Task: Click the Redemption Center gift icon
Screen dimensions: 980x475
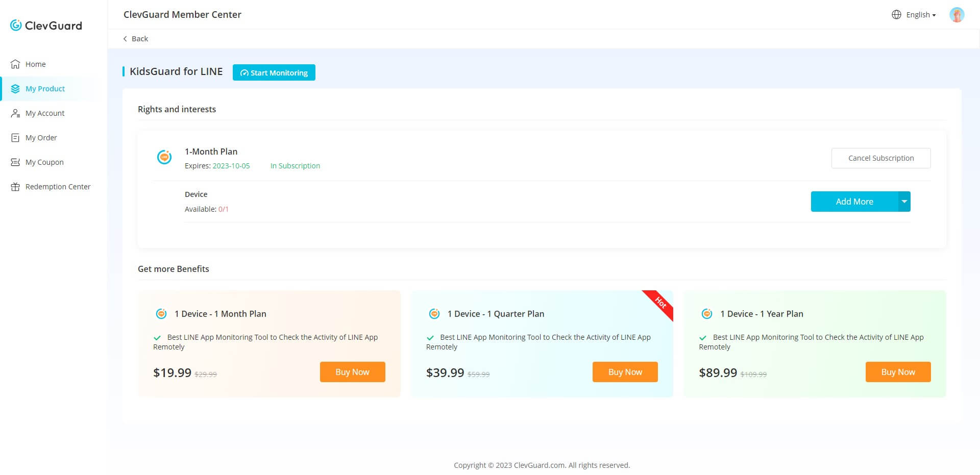Action: pos(15,187)
